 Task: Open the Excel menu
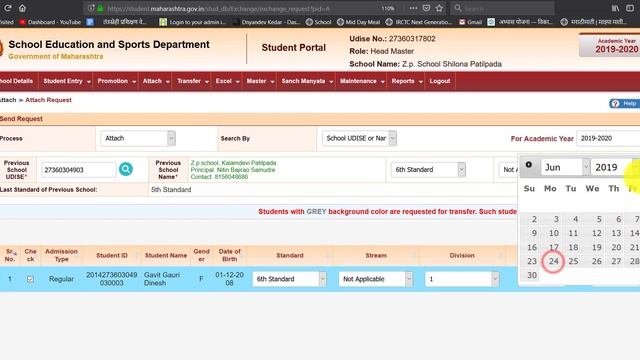coord(227,81)
